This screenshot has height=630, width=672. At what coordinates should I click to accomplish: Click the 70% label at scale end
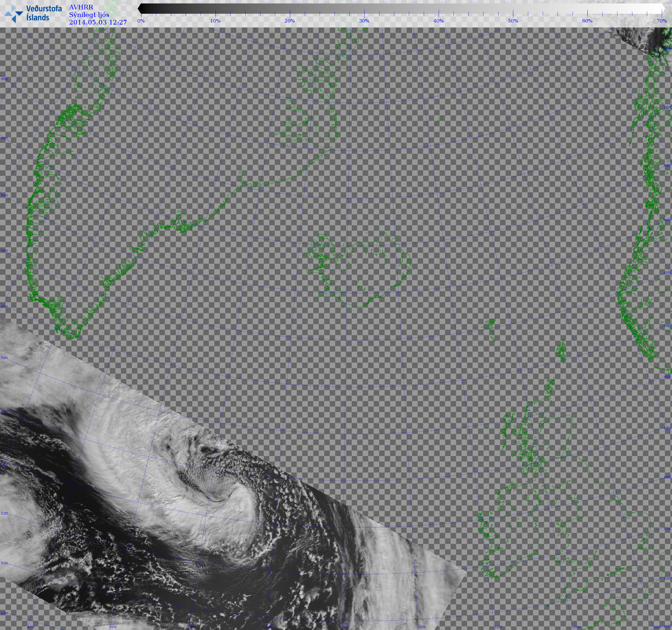(662, 21)
